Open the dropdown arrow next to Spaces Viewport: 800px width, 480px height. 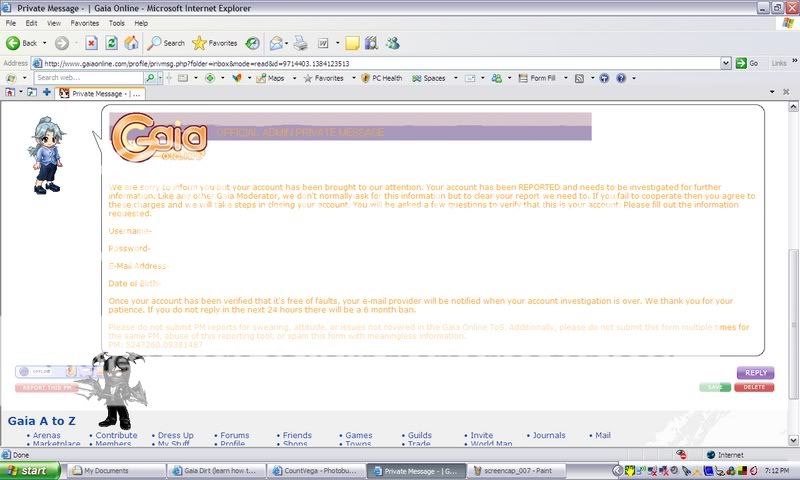[456, 78]
